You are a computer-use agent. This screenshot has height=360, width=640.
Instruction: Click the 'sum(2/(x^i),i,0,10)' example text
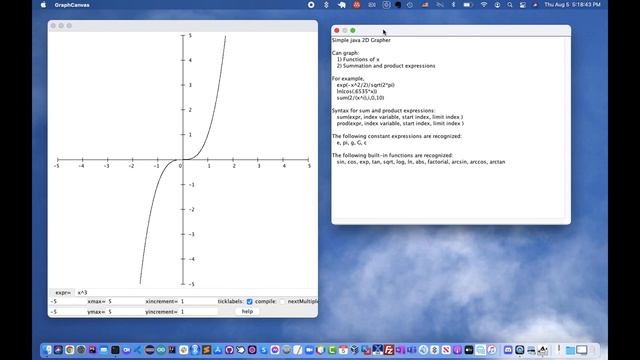tap(360, 98)
